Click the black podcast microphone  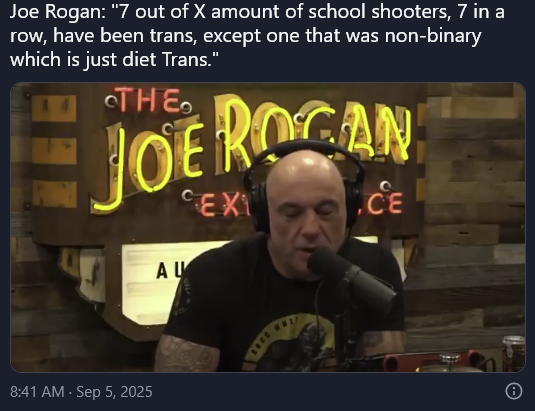coord(351,277)
